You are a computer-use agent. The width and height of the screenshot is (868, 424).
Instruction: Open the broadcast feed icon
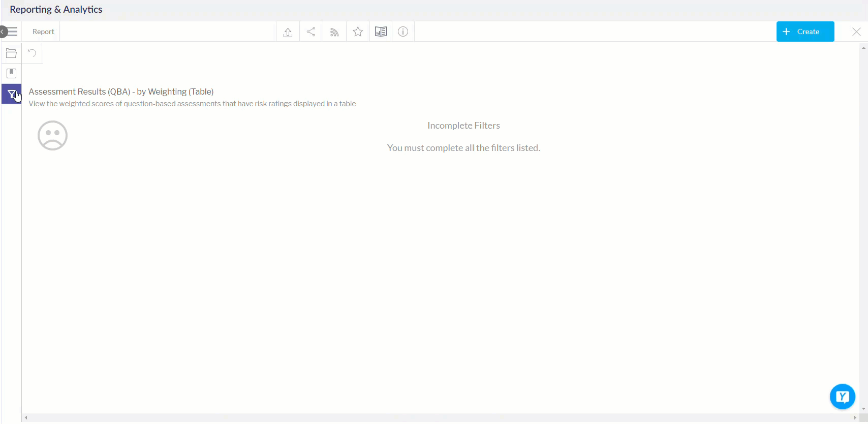[334, 32]
